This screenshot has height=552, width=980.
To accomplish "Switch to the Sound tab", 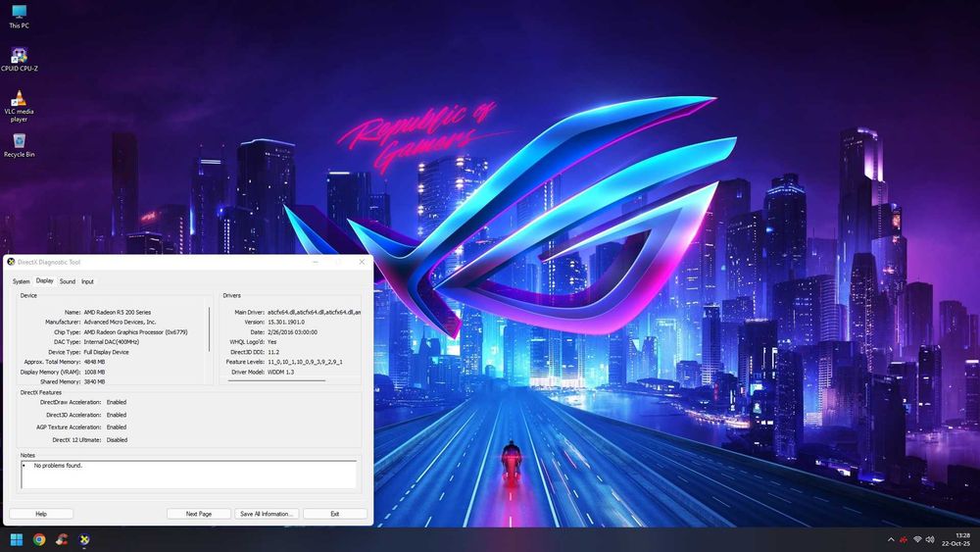I will [x=68, y=281].
